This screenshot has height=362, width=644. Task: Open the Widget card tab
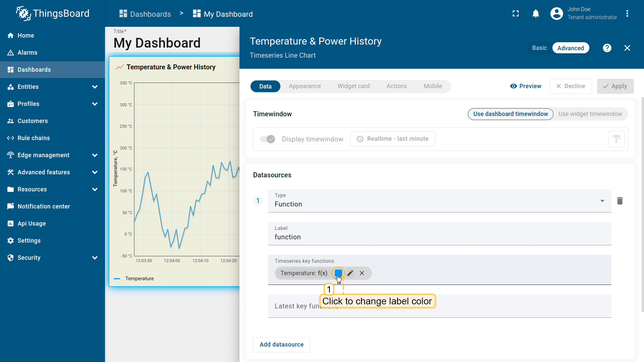click(x=354, y=86)
